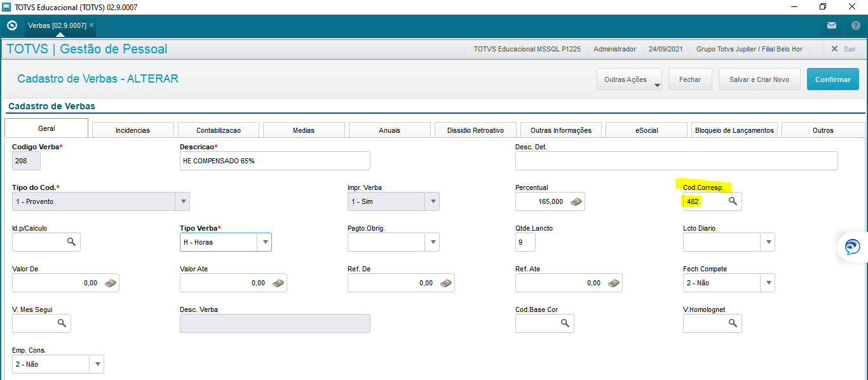Expand Lcto Diario dropdown
Screen dimensions: 868x380
768,242
